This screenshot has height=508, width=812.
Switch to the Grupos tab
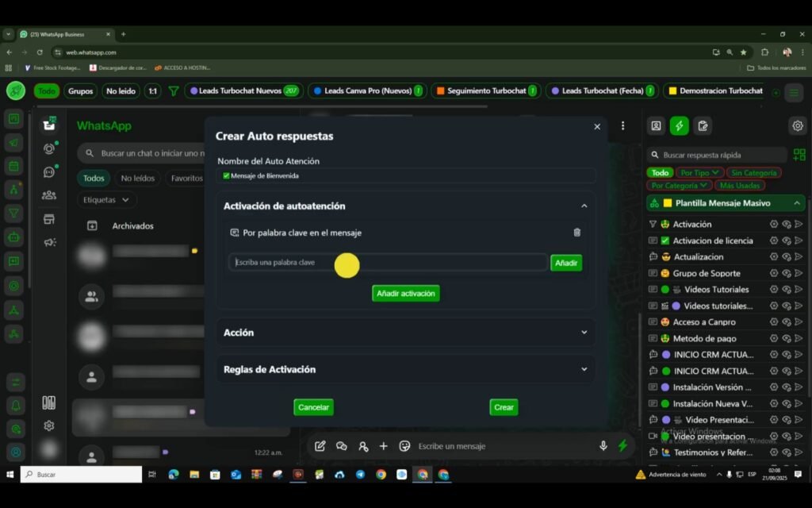pyautogui.click(x=80, y=90)
